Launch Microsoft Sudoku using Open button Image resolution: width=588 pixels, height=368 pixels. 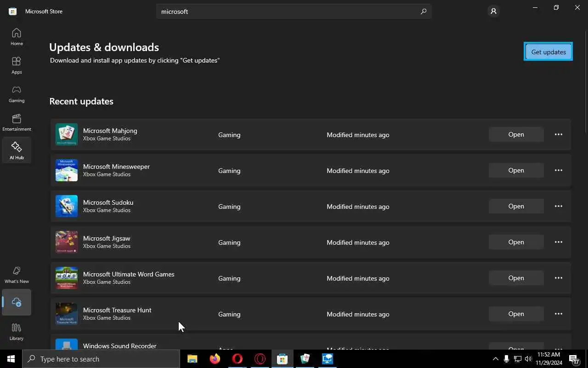click(x=516, y=206)
